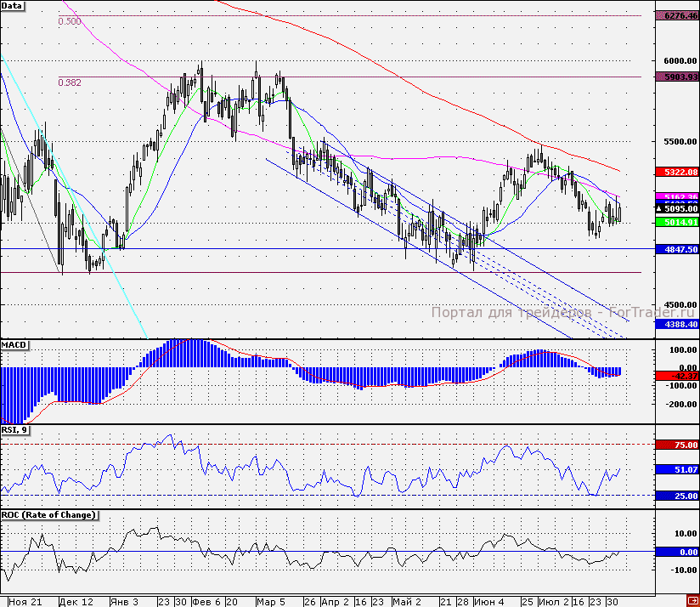
Task: Click the Фев 6 date on time axis
Action: click(x=206, y=601)
